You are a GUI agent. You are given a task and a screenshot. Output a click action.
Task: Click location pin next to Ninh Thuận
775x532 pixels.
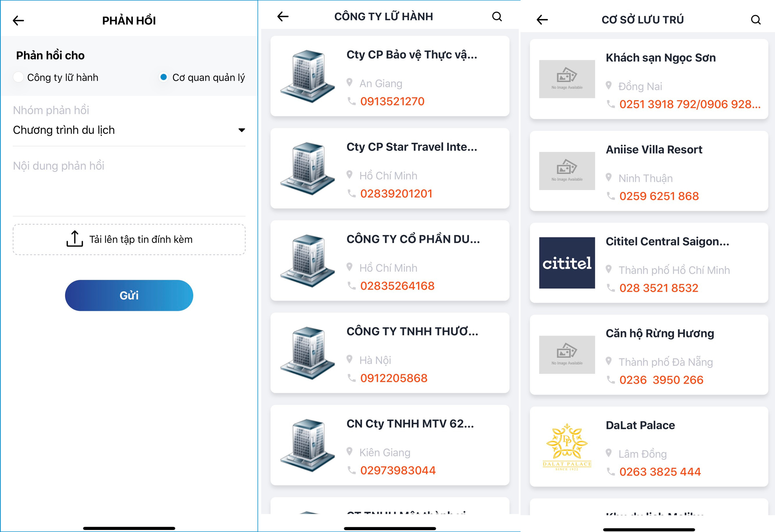pyautogui.click(x=608, y=177)
